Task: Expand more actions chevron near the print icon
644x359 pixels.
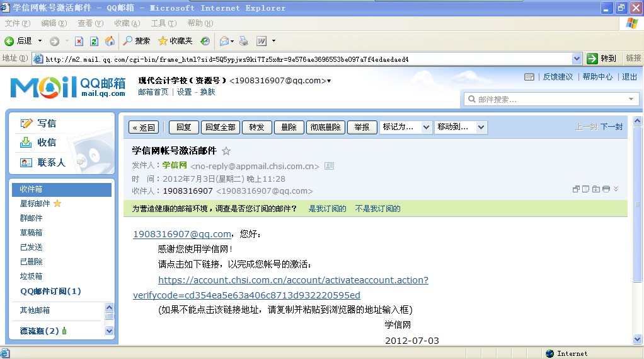Action: click(616, 189)
